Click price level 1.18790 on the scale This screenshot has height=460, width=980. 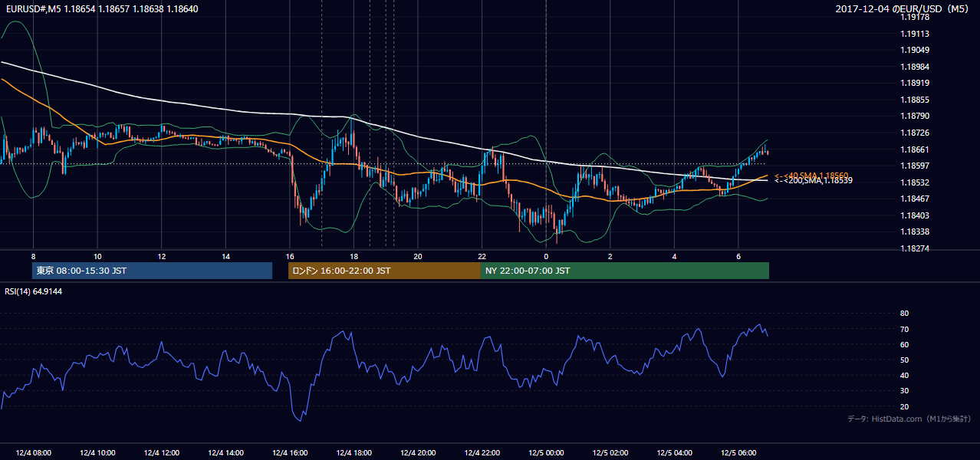pyautogui.click(x=914, y=116)
